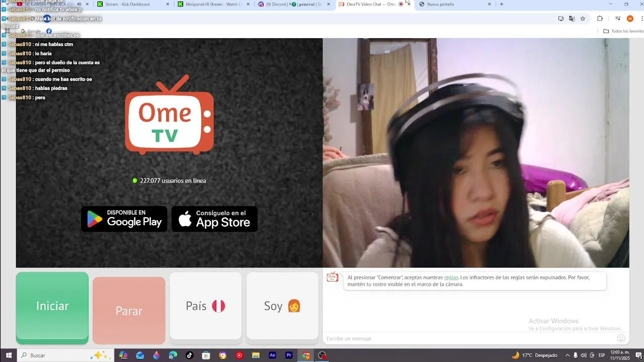644x362 pixels.
Task: Open OBS Studio from the taskbar
Action: click(322, 355)
